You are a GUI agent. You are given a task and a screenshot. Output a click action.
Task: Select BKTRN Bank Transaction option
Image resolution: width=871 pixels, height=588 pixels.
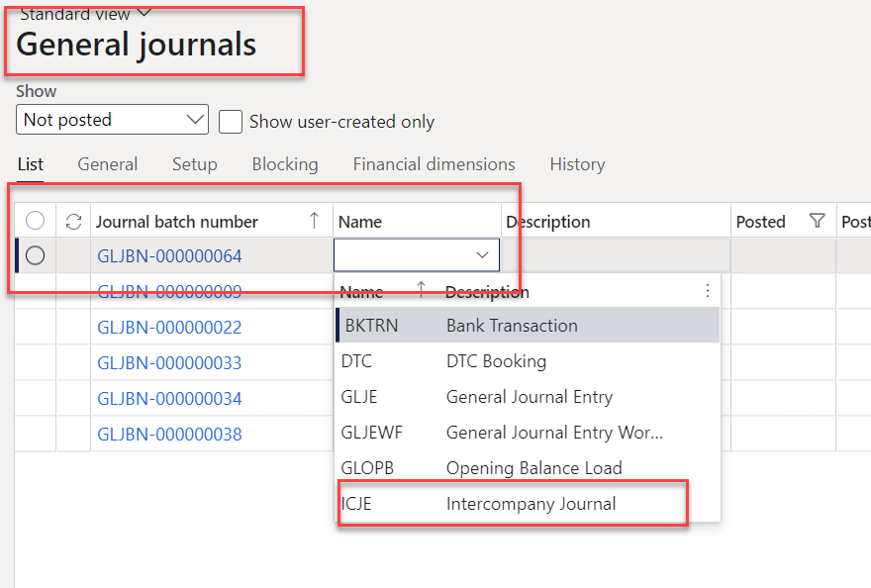point(512,326)
